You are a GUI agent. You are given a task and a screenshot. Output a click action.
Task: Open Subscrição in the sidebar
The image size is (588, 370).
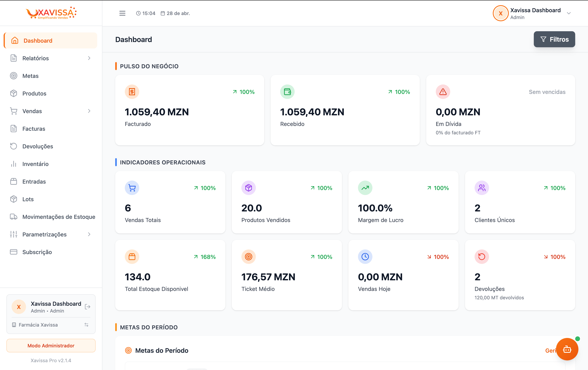pyautogui.click(x=51, y=252)
